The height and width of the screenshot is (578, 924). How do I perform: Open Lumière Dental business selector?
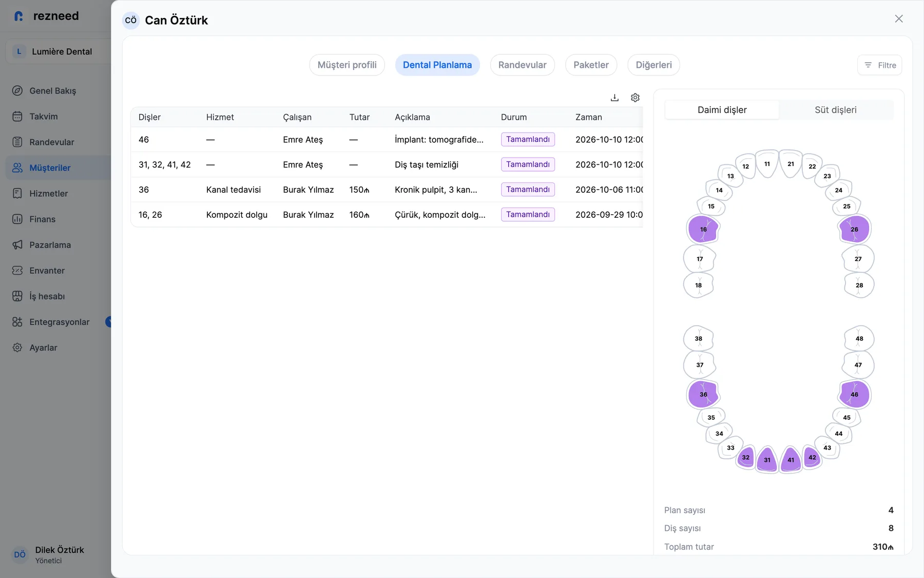(x=58, y=51)
